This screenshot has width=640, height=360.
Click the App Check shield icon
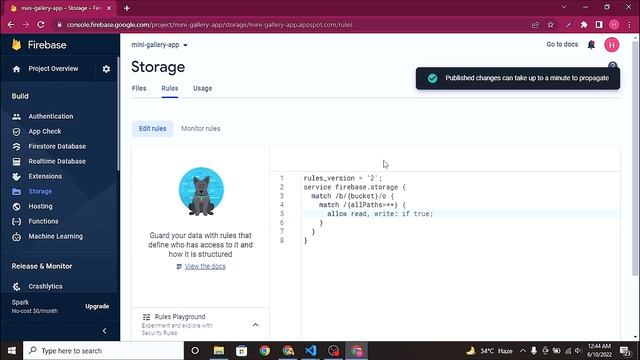[x=16, y=131]
